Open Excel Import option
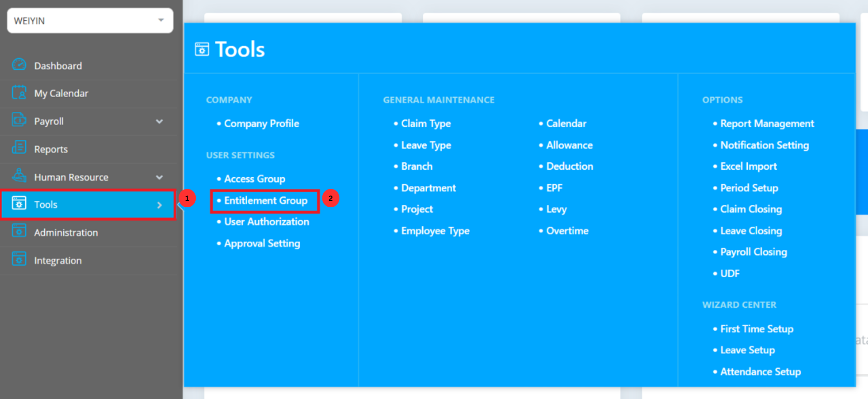Image resolution: width=868 pixels, height=399 pixels. click(x=749, y=166)
